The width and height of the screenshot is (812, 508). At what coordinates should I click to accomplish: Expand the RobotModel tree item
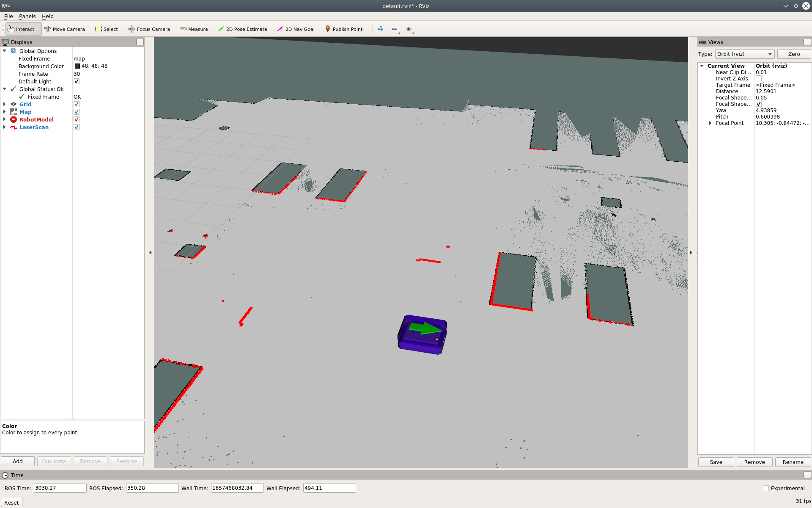[5, 120]
